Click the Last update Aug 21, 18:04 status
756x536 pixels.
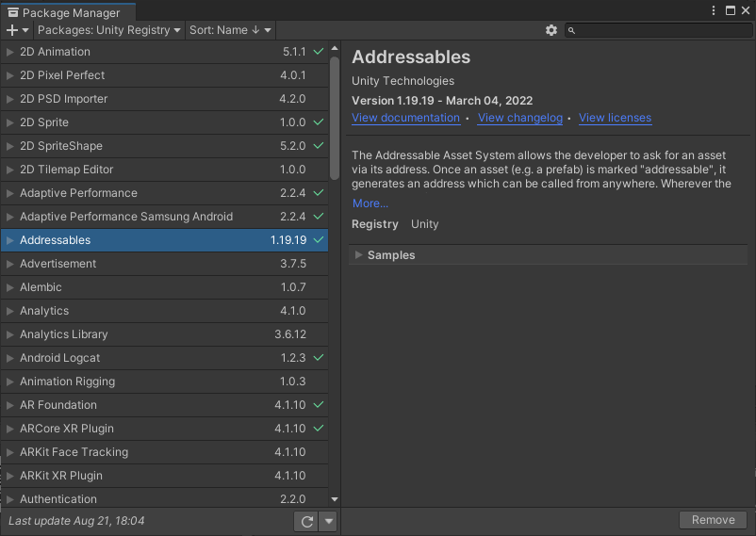click(76, 521)
